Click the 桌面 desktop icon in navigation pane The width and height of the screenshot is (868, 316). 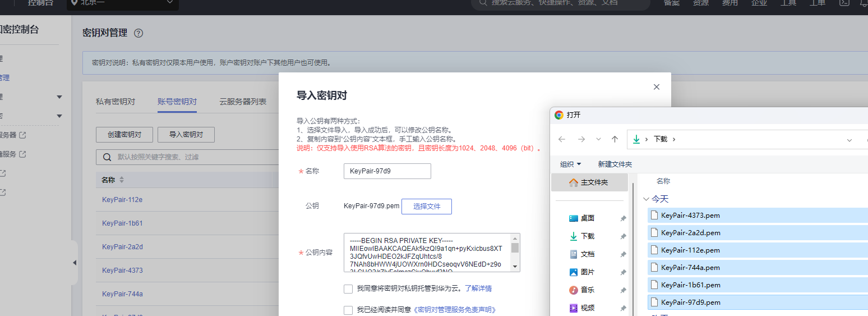point(574,218)
